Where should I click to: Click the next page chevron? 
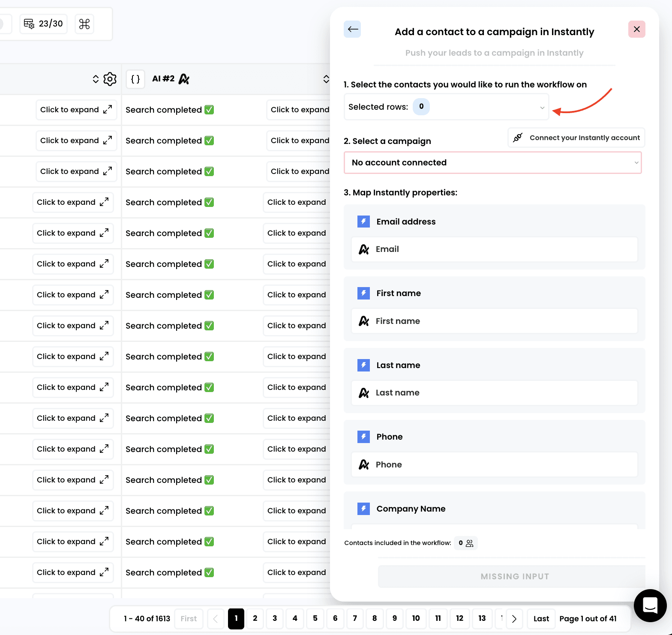pyautogui.click(x=514, y=619)
